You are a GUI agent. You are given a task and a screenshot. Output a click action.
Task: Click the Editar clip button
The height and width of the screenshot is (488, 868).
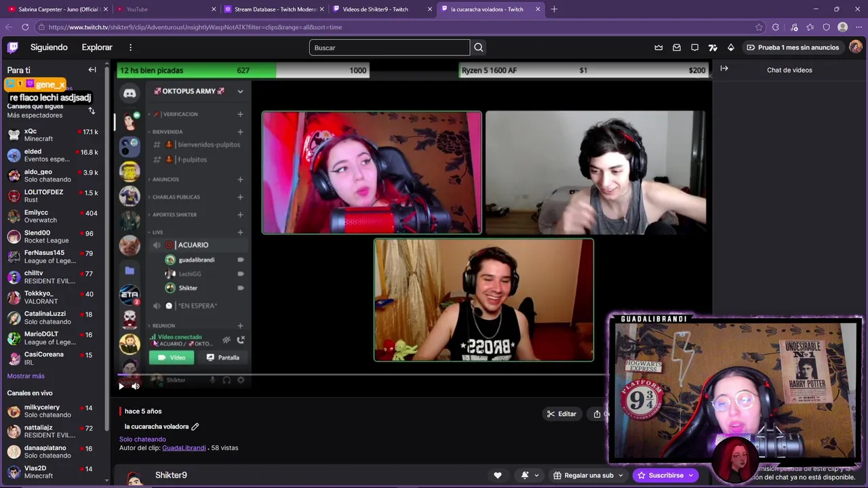click(561, 414)
